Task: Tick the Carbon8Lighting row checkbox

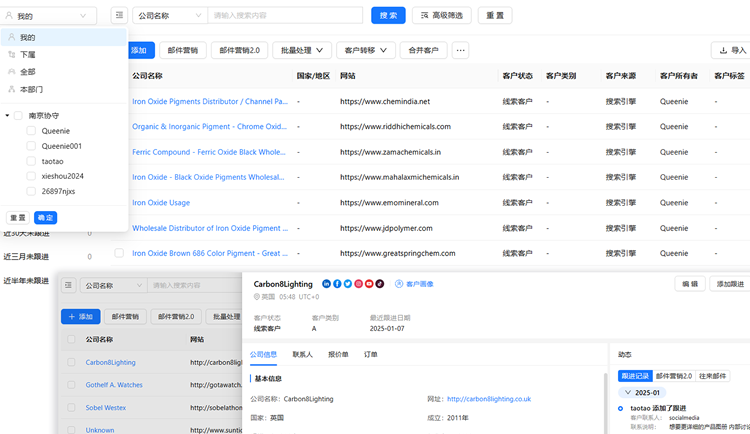Action: (71, 362)
